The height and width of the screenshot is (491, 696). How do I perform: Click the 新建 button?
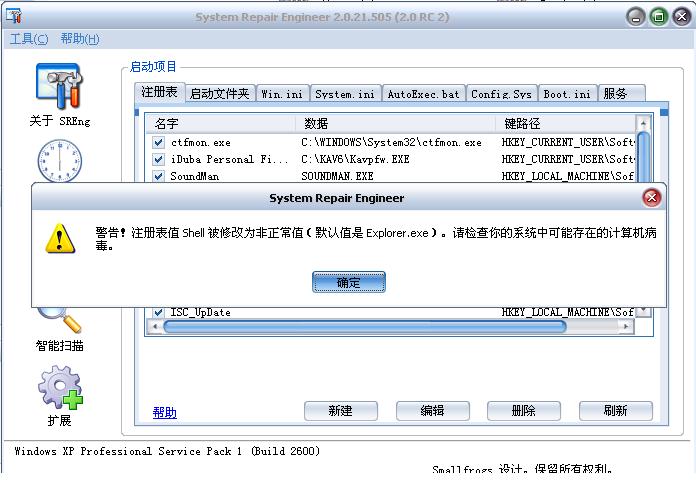click(340, 411)
